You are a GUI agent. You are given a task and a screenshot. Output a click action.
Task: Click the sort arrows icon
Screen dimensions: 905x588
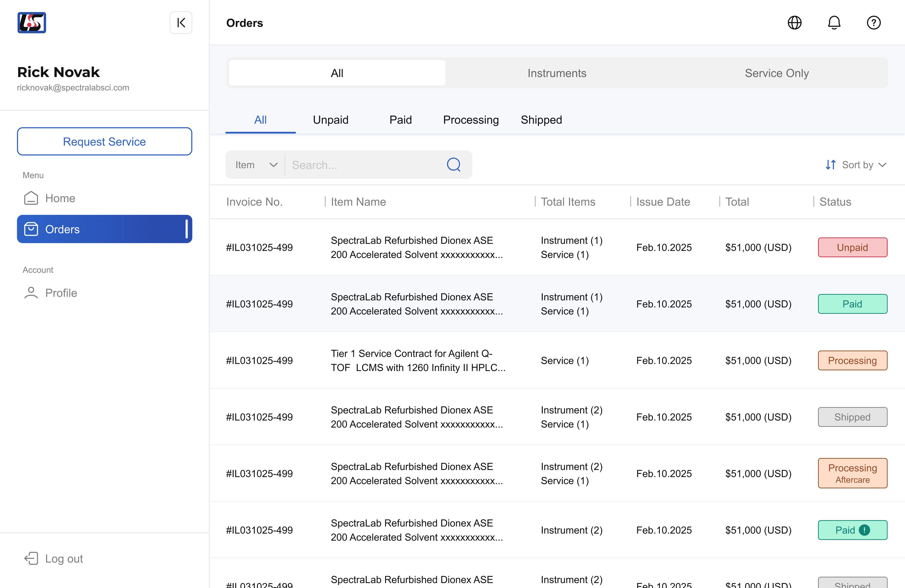[831, 165]
